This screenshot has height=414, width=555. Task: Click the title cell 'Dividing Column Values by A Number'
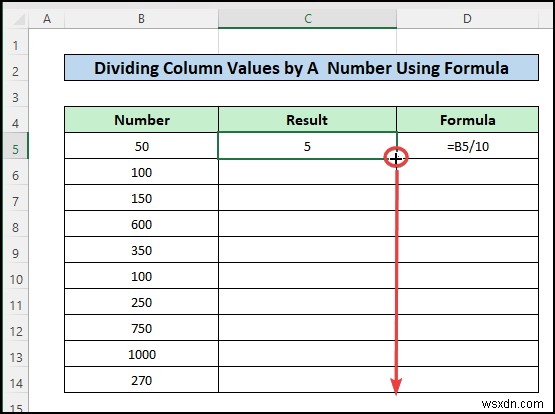(301, 68)
